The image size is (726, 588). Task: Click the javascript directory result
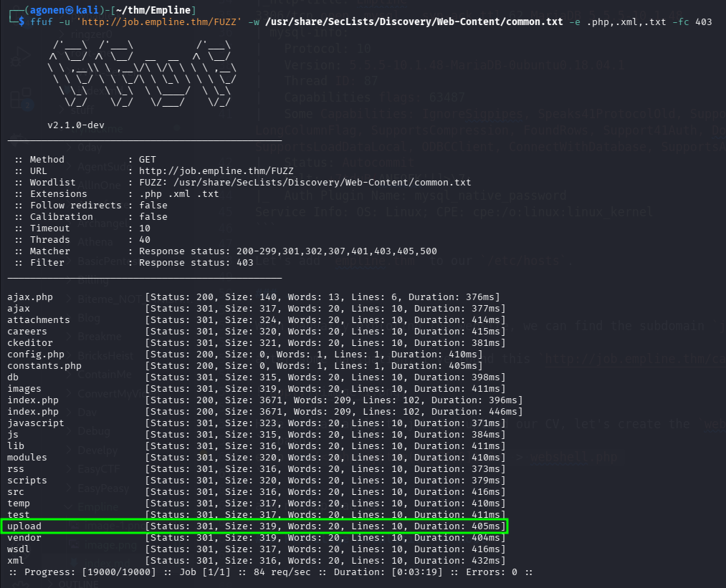36,423
